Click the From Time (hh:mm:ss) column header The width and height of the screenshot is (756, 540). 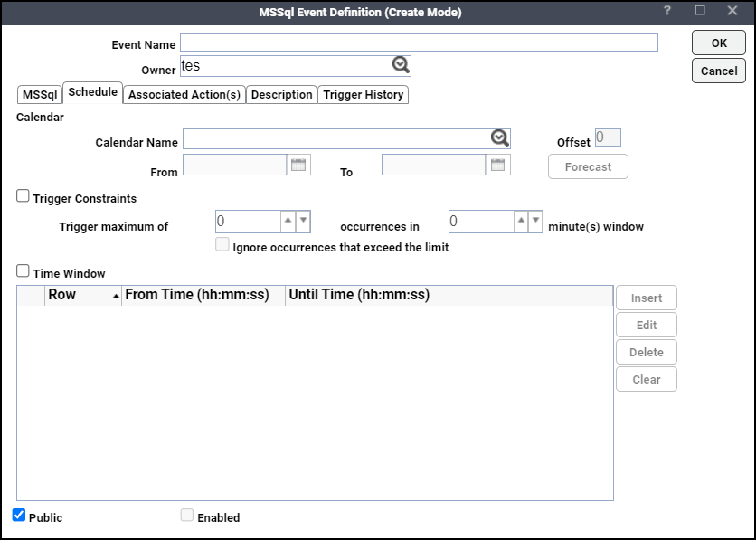click(203, 296)
